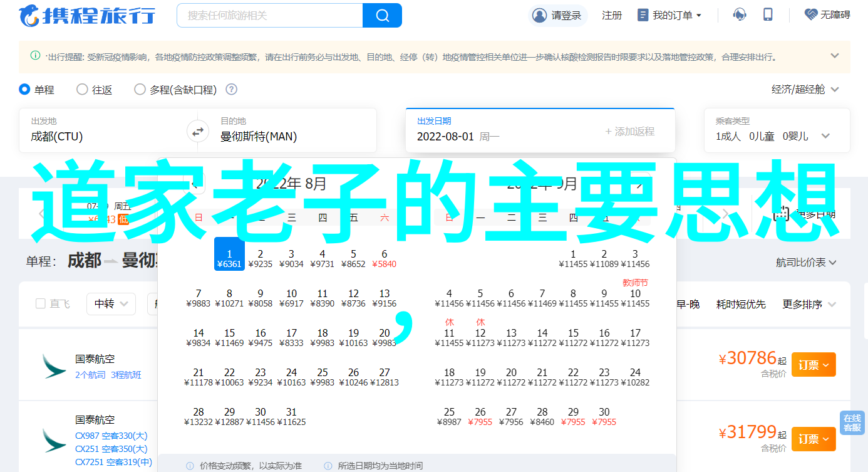Sort flights by 耗时短优先

click(x=741, y=304)
